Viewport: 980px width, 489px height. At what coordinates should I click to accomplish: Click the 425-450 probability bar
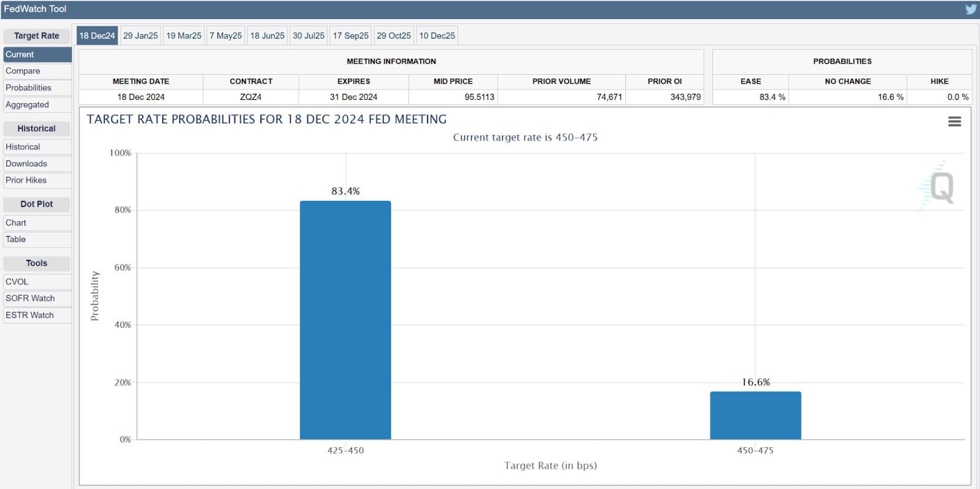(345, 320)
